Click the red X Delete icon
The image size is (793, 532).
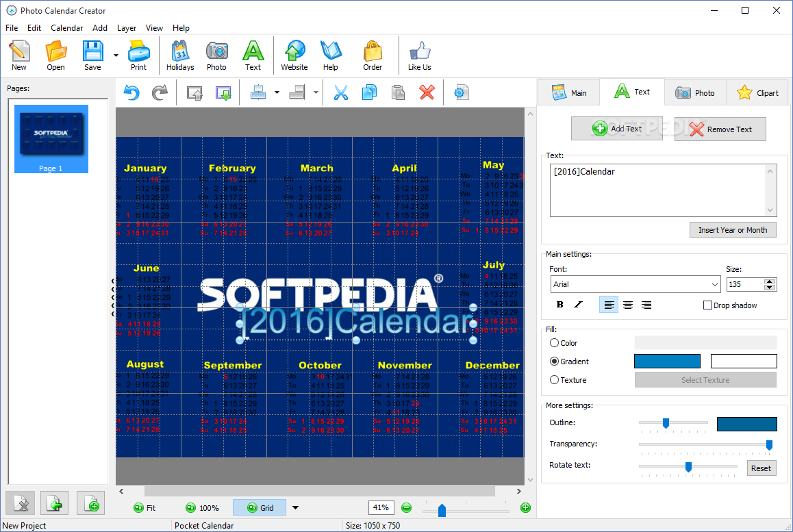pos(427,92)
